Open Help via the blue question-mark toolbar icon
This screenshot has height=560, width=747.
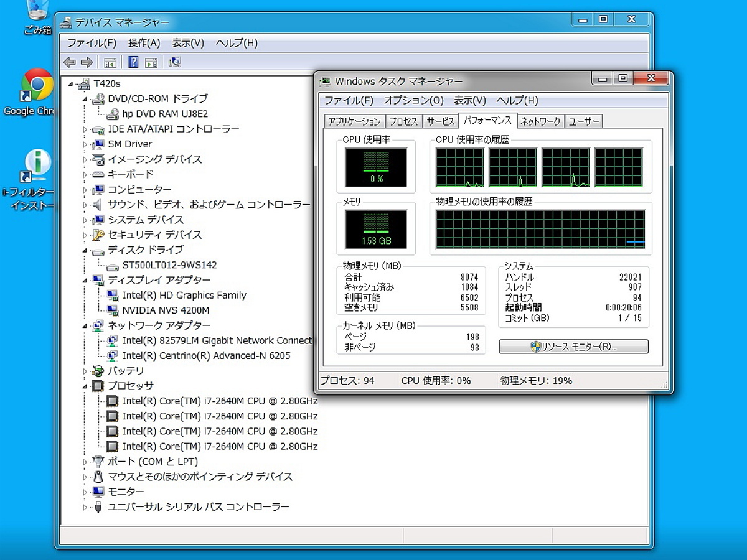pyautogui.click(x=133, y=62)
